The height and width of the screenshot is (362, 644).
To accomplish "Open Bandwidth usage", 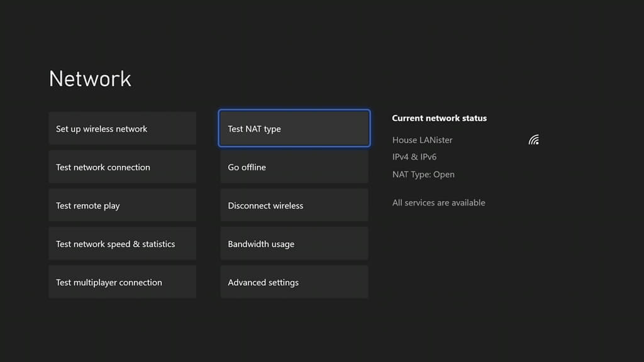I will point(294,243).
